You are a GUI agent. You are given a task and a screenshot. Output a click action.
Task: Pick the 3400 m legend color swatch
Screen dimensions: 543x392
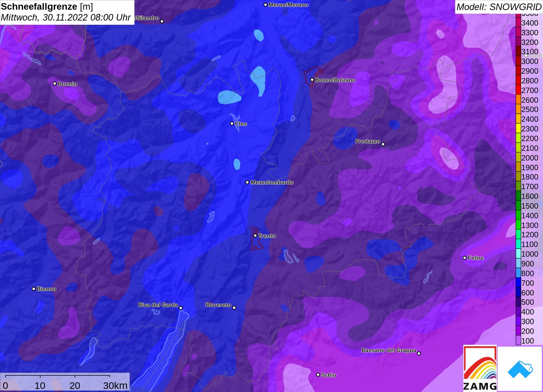(x=518, y=23)
